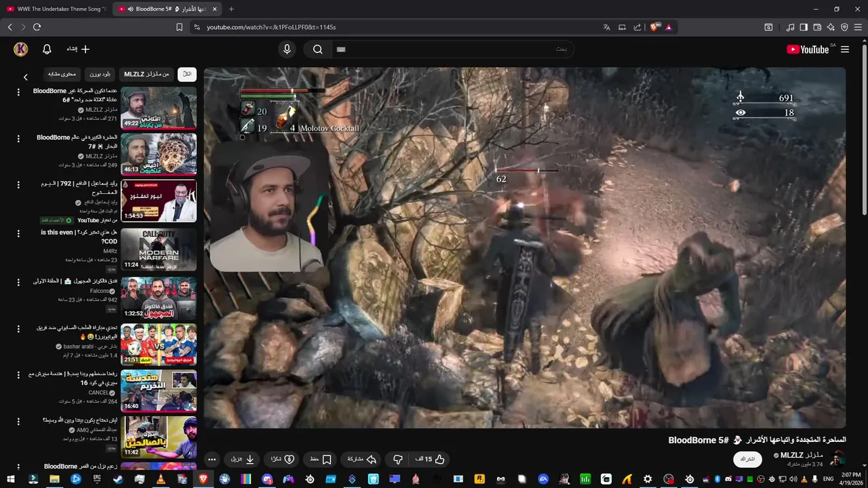Open a new browser tab
868x488 pixels.
[231, 9]
